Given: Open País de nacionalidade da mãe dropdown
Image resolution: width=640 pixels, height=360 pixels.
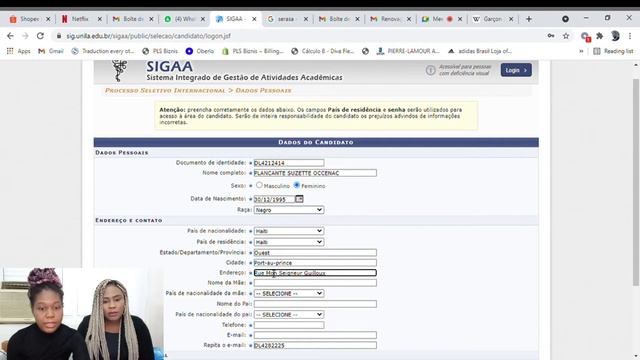Looking at the screenshot, I should (x=289, y=293).
